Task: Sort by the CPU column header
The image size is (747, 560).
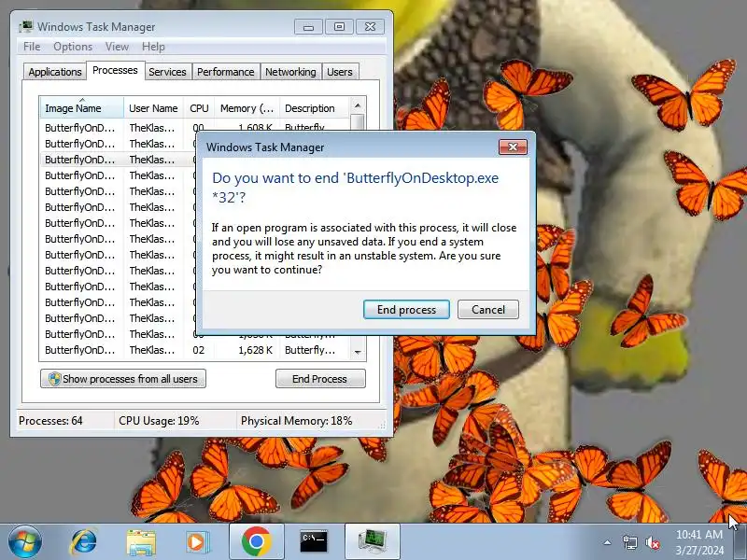Action: (x=199, y=108)
